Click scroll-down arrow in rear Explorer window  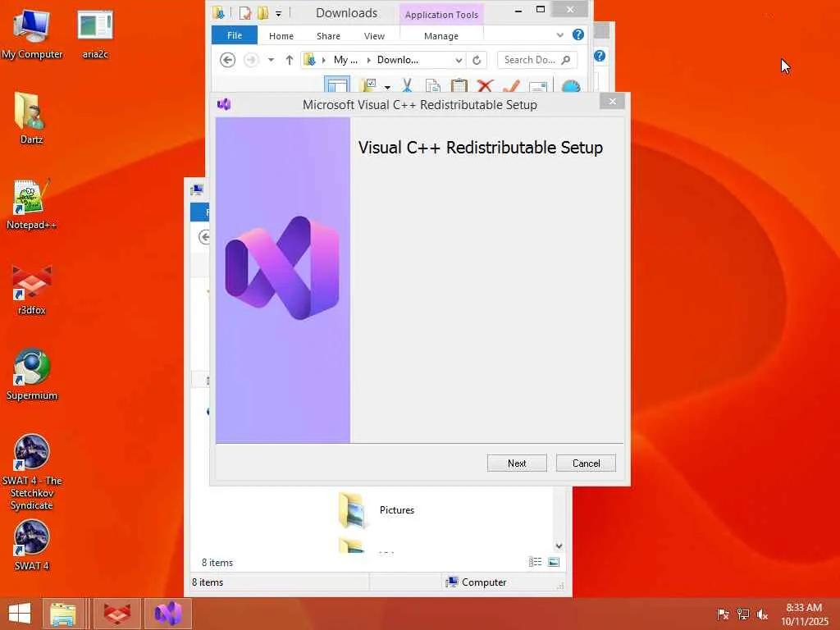pyautogui.click(x=559, y=546)
